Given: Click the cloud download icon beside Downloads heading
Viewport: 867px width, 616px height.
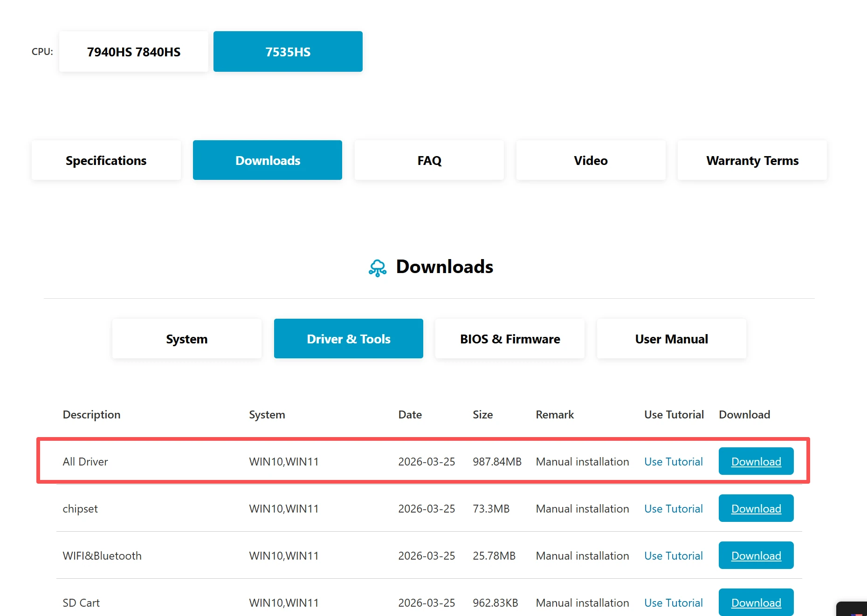Looking at the screenshot, I should (378, 268).
